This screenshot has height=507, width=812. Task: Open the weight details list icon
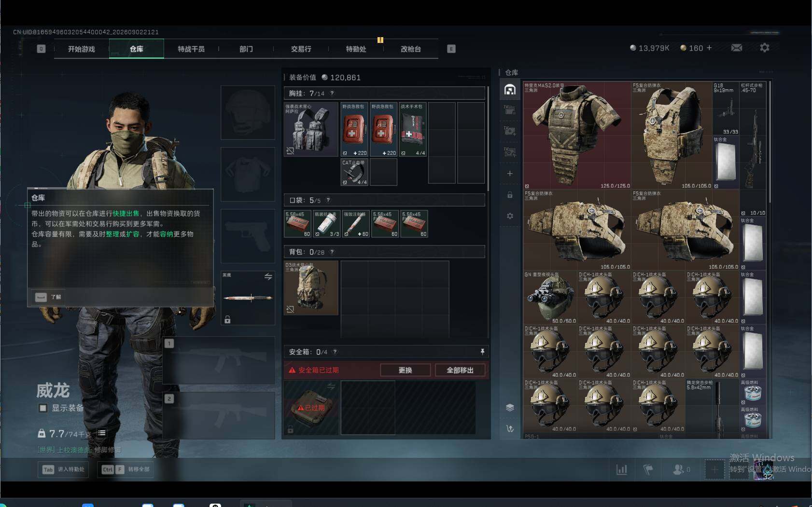point(102,433)
